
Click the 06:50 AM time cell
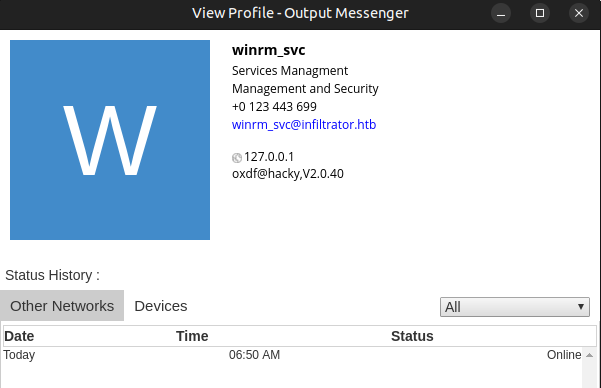pyautogui.click(x=255, y=355)
